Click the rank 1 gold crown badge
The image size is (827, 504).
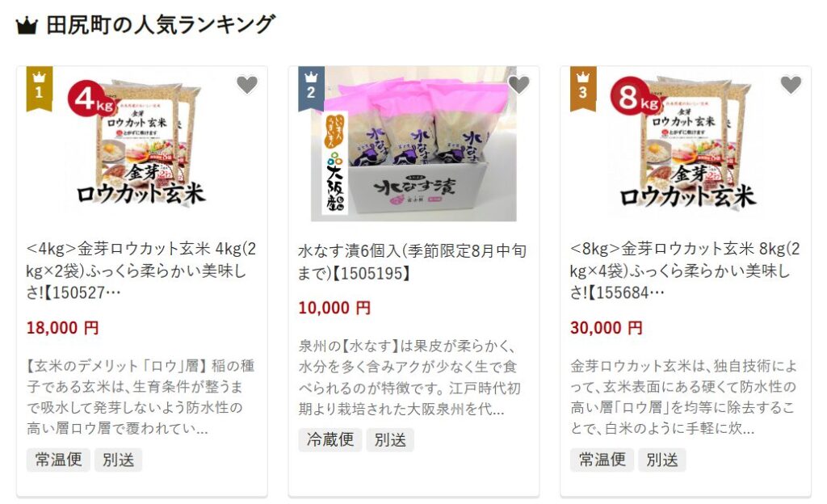click(39, 89)
